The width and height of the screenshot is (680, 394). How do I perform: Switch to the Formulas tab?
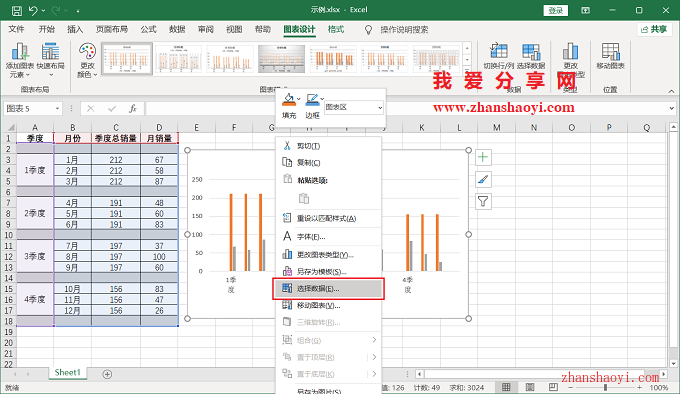pos(148,29)
